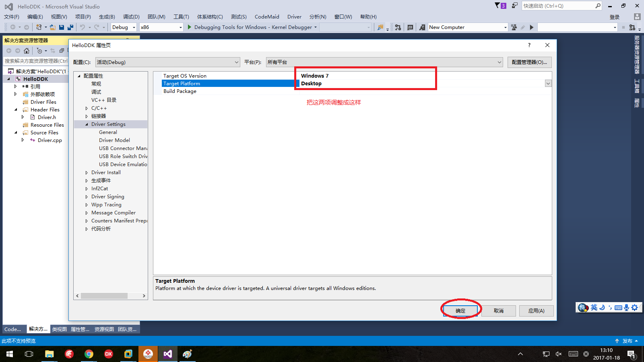Screen dimensions: 644x362
Task: Click the Save All toolbar icon
Action: [70, 27]
